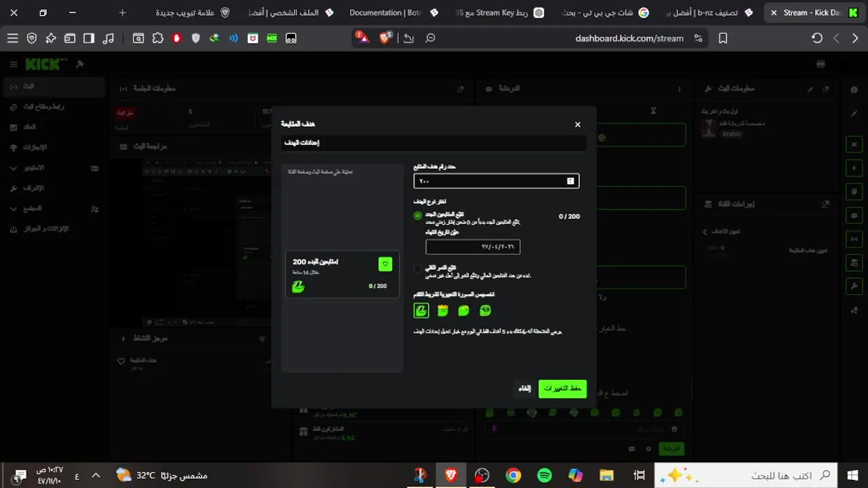
Task: Click the zoom magnifier icon in address bar
Action: [x=431, y=39]
